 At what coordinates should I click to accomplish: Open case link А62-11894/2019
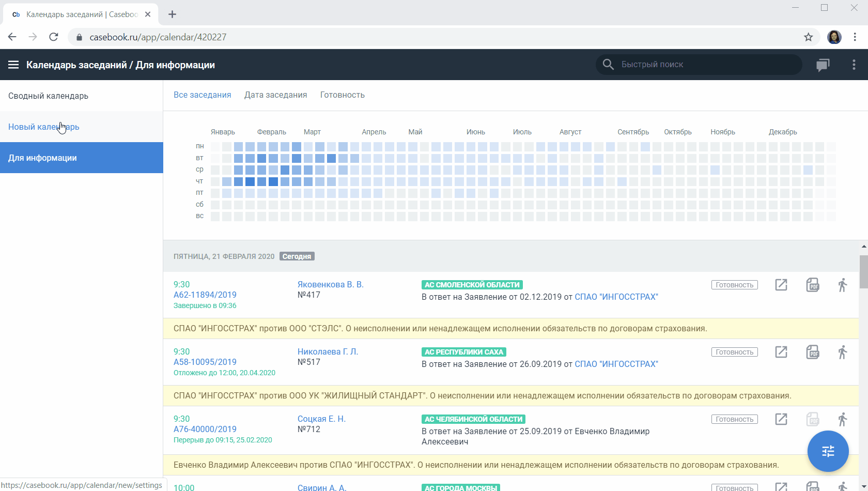205,295
